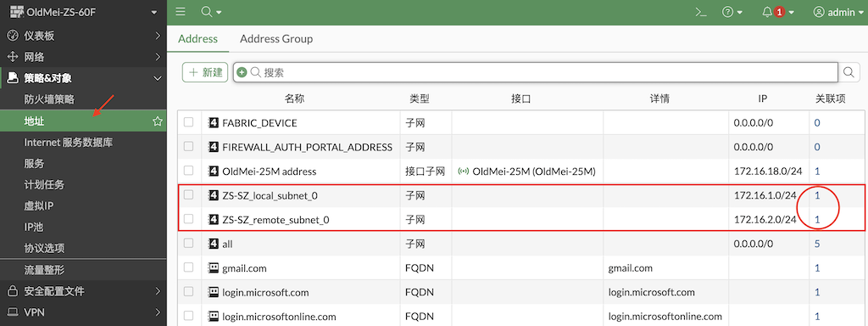Open references link for OldMei-25M address

coord(817,171)
